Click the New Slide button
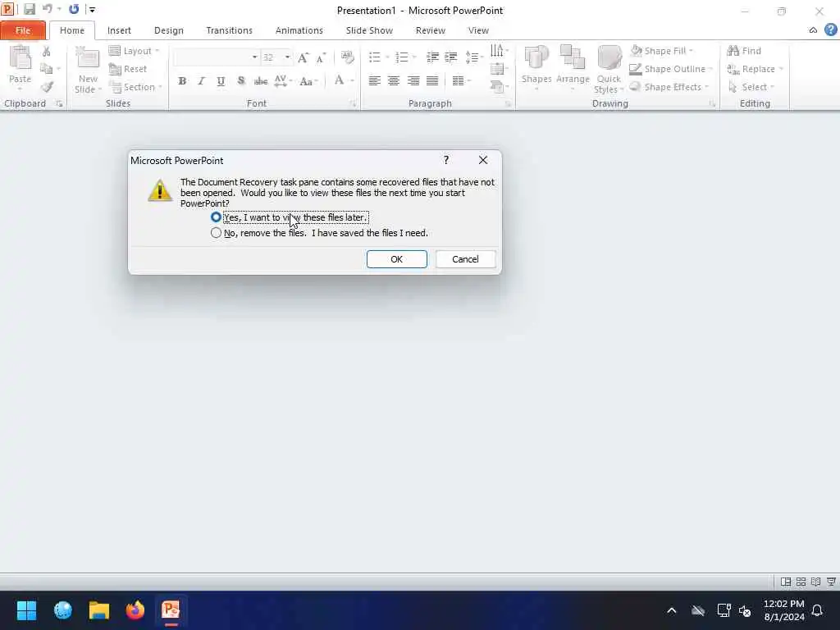This screenshot has height=630, width=840. (x=88, y=71)
